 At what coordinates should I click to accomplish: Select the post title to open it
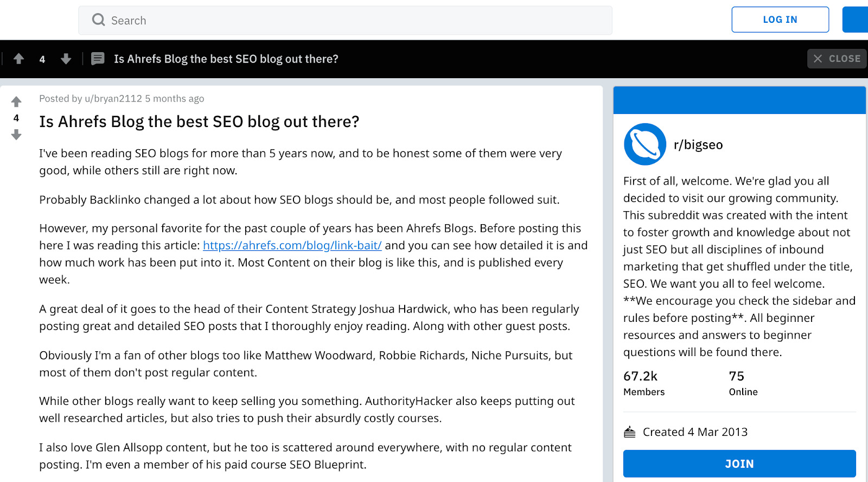click(199, 122)
